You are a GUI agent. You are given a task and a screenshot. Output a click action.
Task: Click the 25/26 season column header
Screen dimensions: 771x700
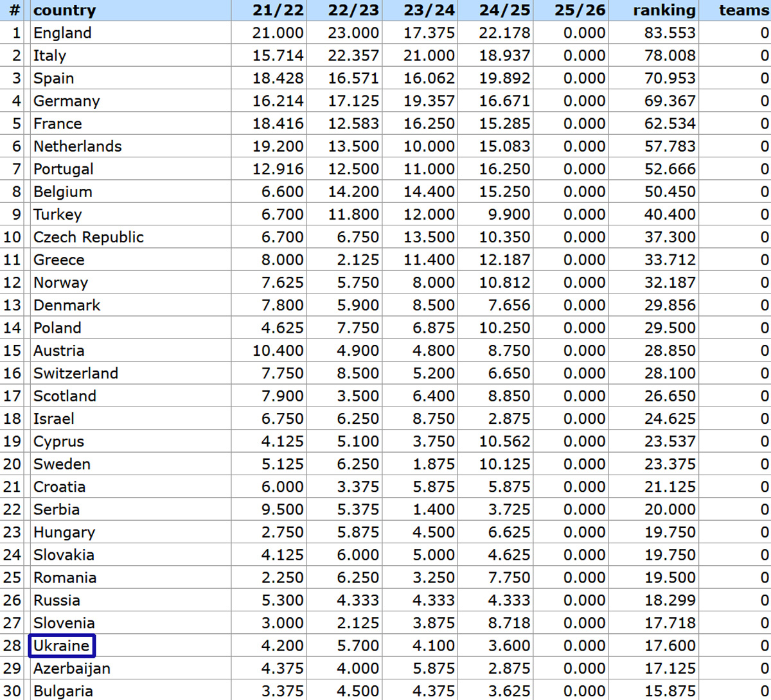580,10
